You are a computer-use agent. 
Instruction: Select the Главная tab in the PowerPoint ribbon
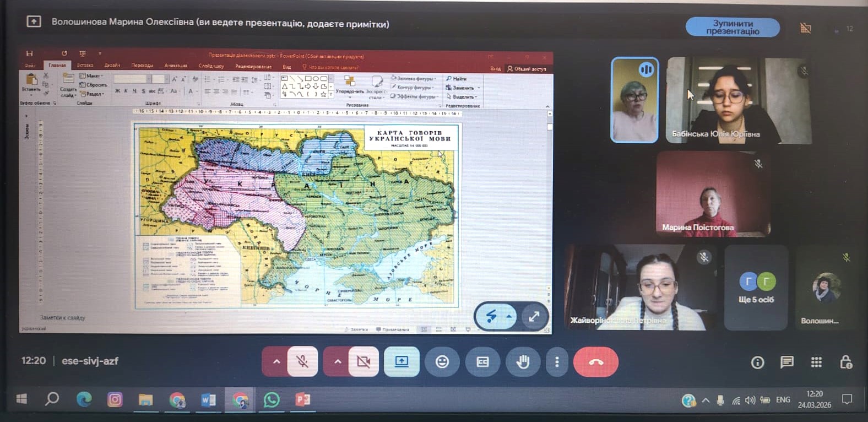57,66
